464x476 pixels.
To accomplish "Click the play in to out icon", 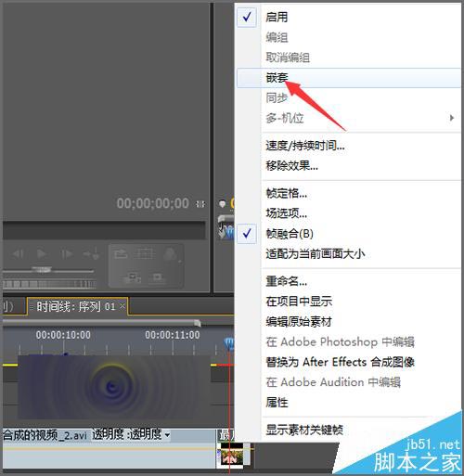I will point(91,253).
